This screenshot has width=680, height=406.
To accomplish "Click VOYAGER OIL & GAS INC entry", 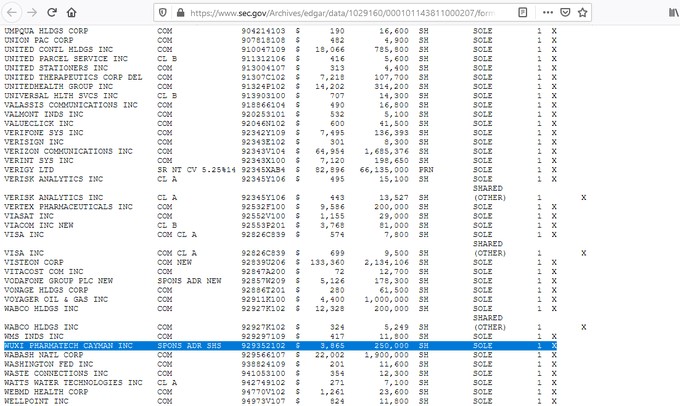I will 56,299.
